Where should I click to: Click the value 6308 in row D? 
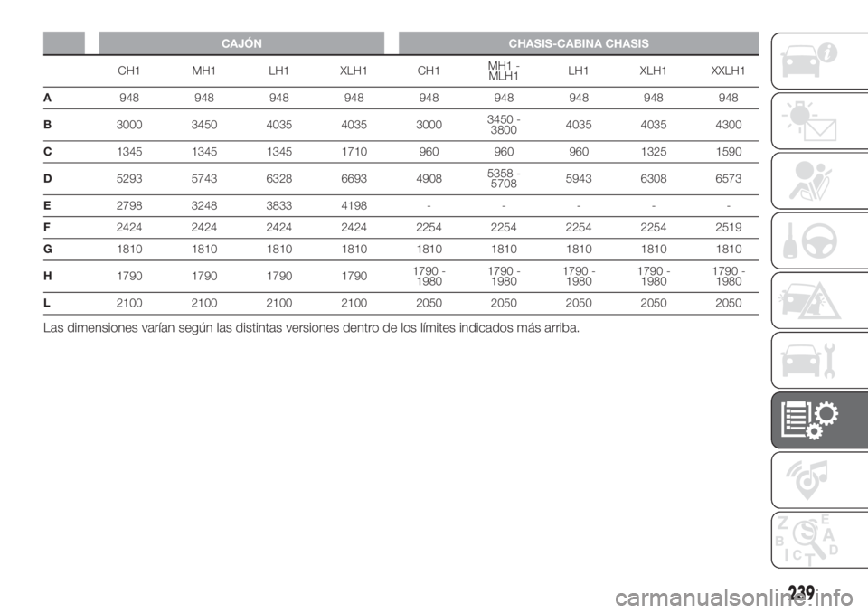point(653,179)
